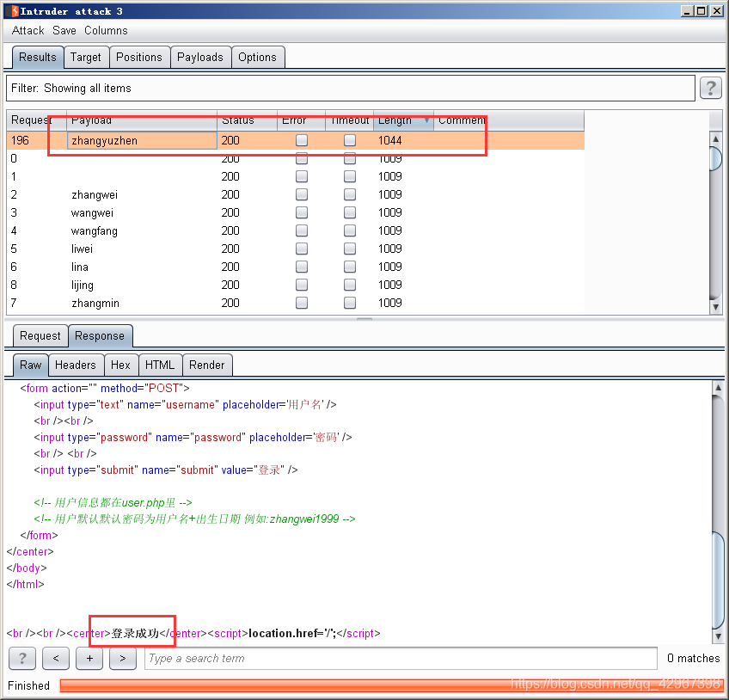Go to previous search match arrow

[x=56, y=658]
